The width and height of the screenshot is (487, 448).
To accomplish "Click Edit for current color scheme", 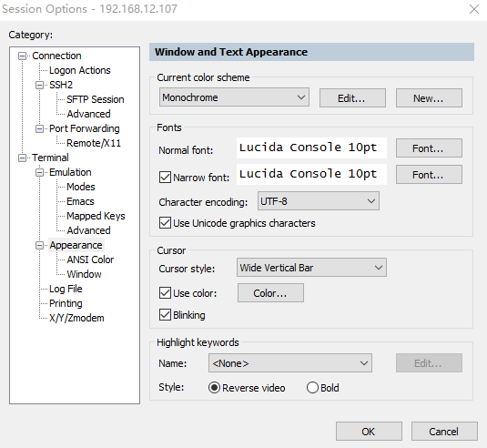I will (352, 98).
